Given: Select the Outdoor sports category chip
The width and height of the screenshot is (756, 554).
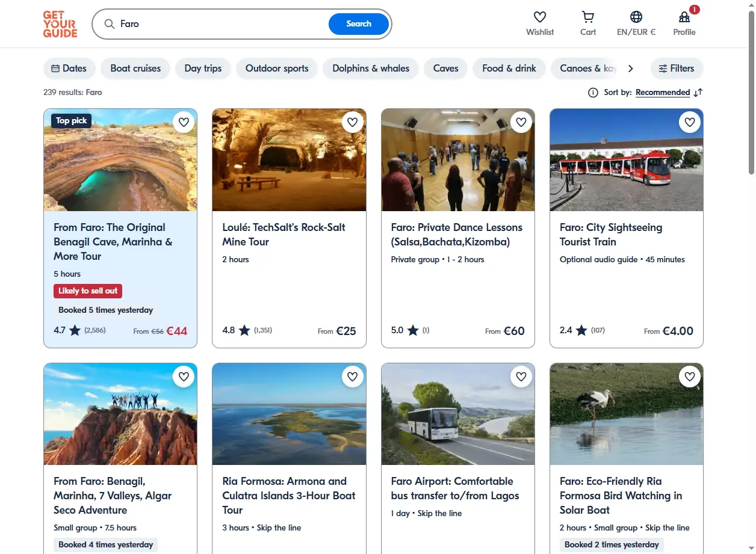Looking at the screenshot, I should tap(277, 69).
